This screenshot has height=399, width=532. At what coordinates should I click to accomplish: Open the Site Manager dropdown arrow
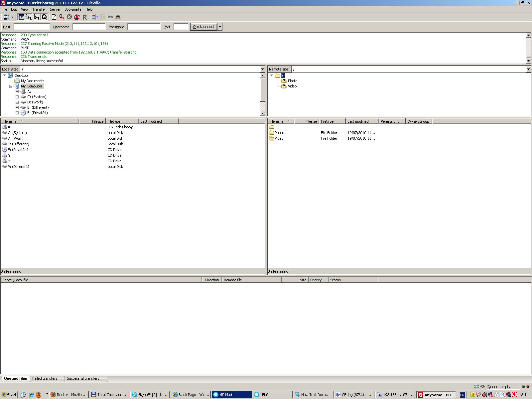click(12, 17)
